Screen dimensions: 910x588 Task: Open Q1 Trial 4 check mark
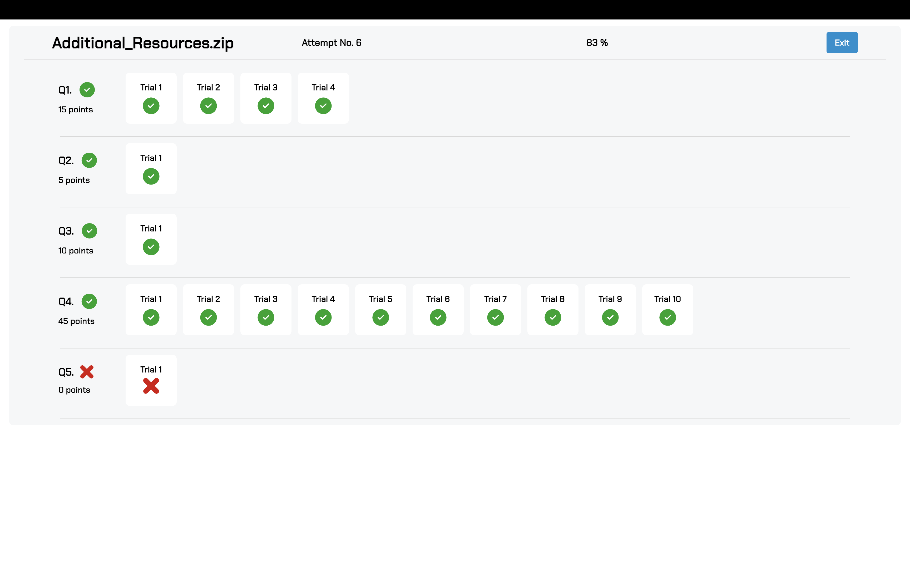coord(323,106)
